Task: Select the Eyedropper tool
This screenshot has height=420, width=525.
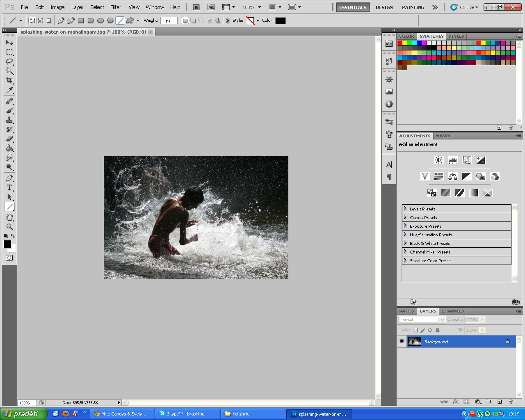Action: [9, 90]
